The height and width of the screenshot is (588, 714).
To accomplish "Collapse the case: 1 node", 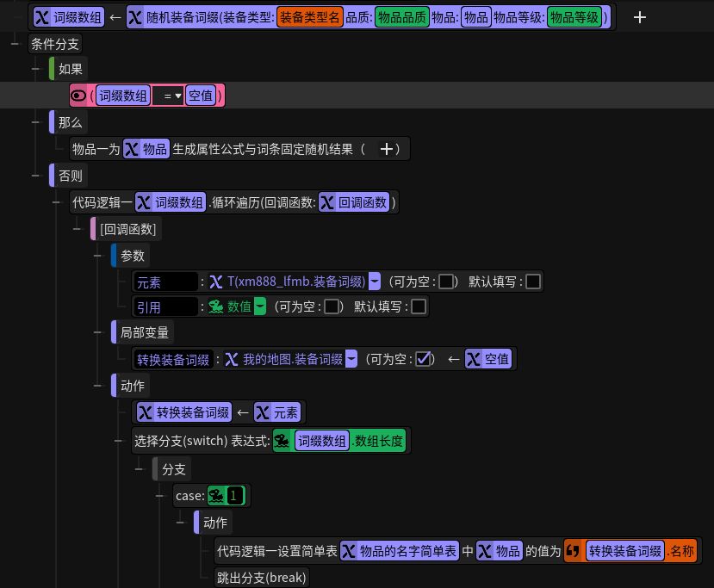I will [159, 496].
